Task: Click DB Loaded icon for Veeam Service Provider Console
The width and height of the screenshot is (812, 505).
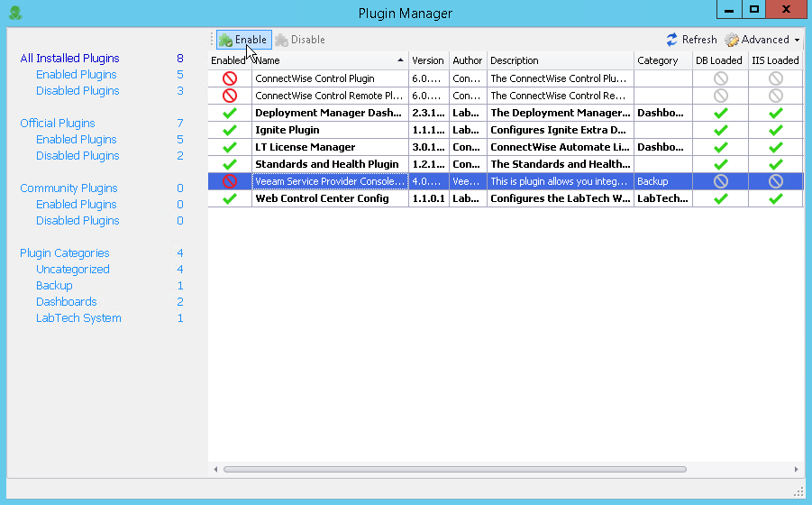Action: [721, 181]
